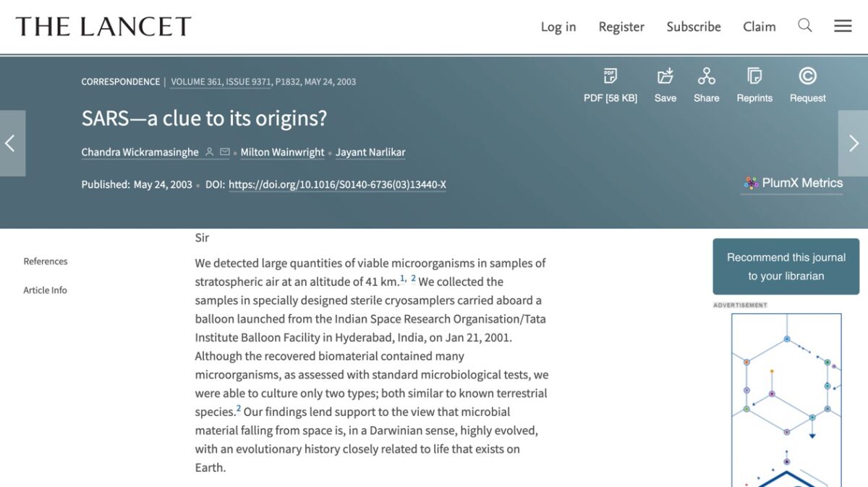Screen dimensions: 868x487
Task: Go to next article with right arrow
Action: click(x=854, y=143)
